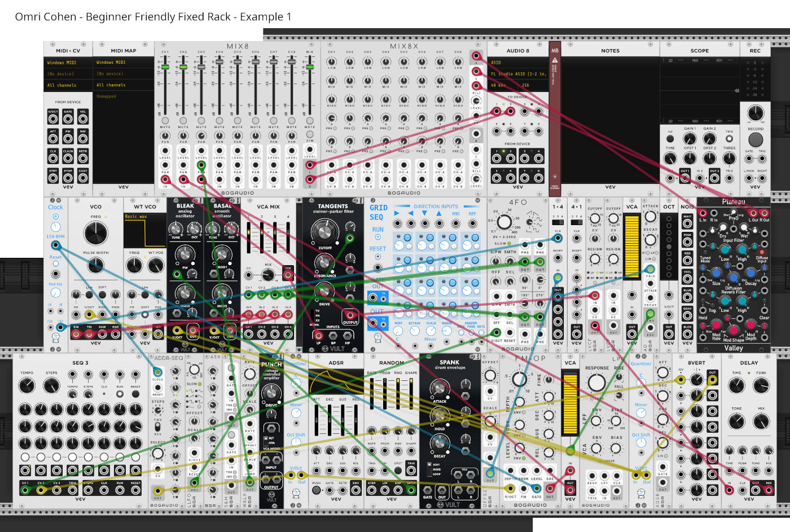This screenshot has width=790, height=532.
Task: Click the figure icon at the Quantizer's bottom
Action: point(296,494)
